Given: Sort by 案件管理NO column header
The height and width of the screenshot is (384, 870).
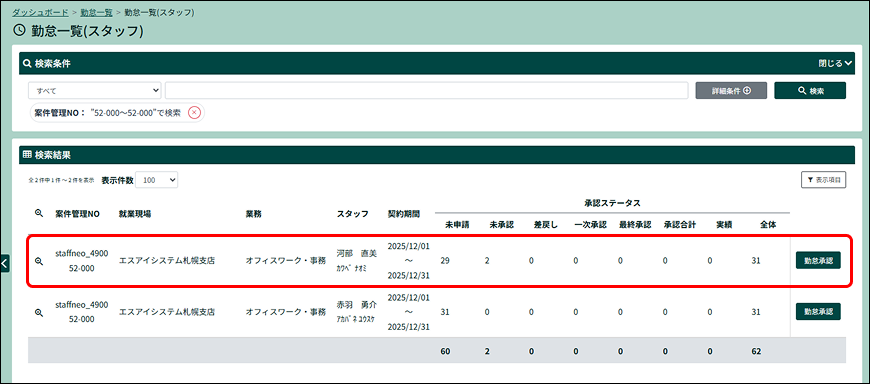Looking at the screenshot, I should [x=78, y=214].
